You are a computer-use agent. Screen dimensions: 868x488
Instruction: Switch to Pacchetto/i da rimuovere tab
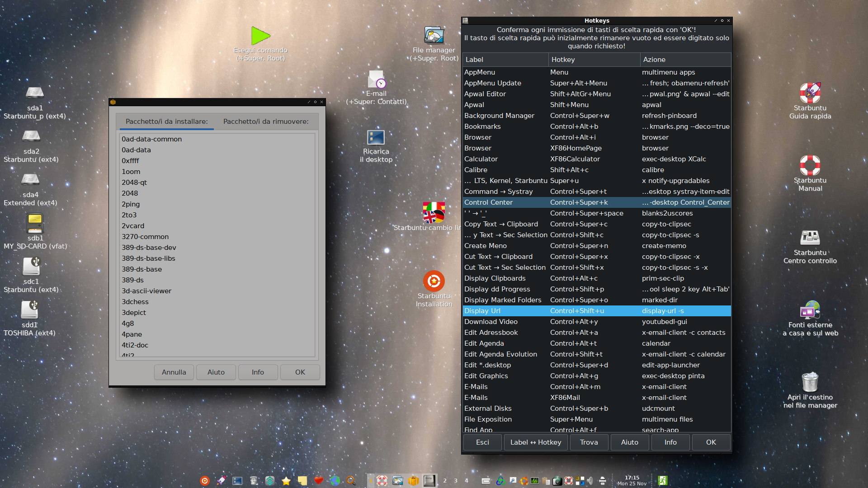click(266, 122)
